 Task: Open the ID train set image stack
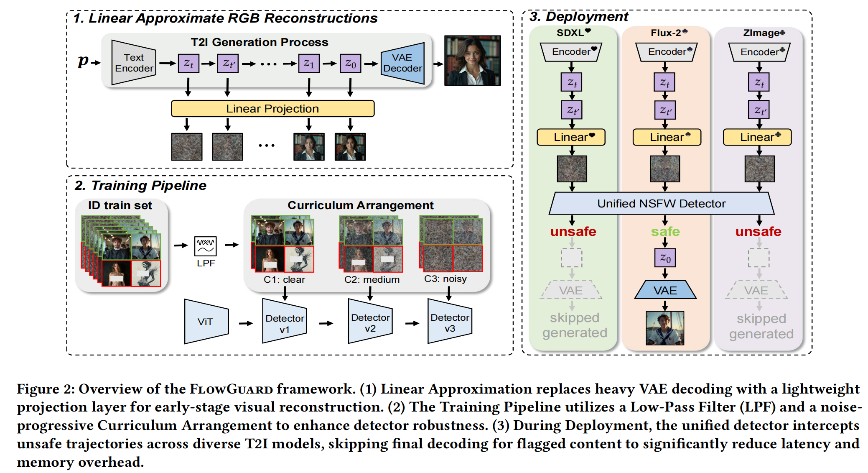[121, 251]
